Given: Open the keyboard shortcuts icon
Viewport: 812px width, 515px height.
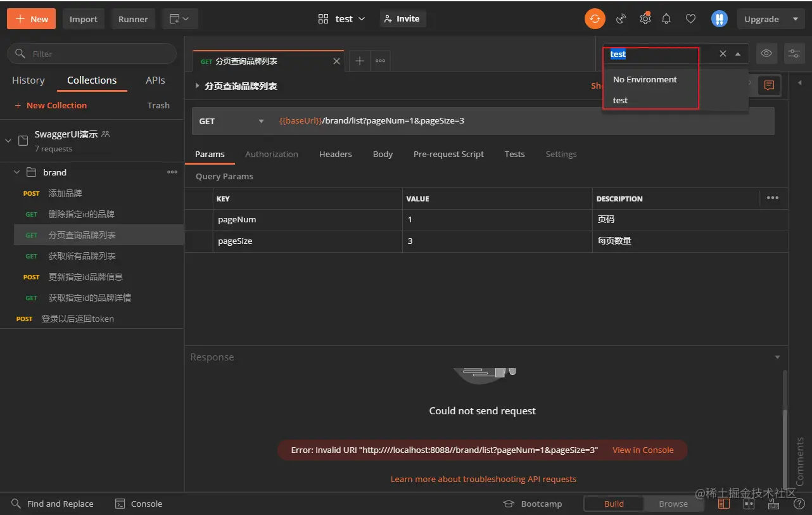Looking at the screenshot, I should 773,504.
